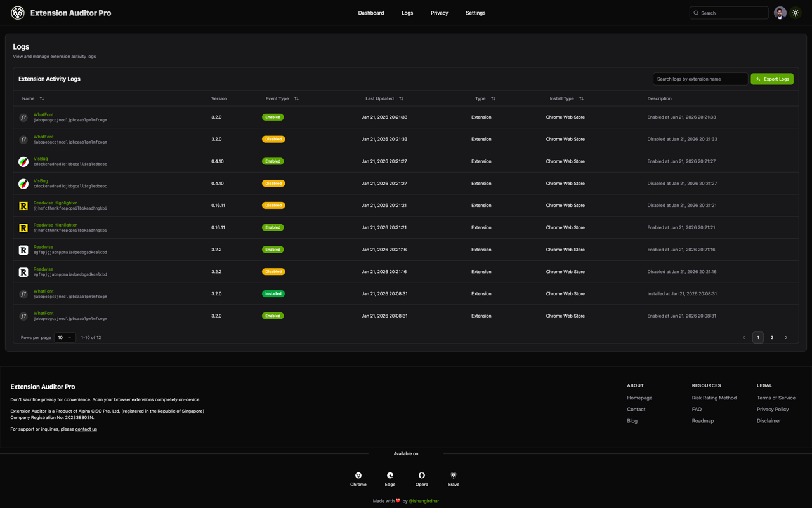
Task: Open the Homepage footer link
Action: pos(639,398)
